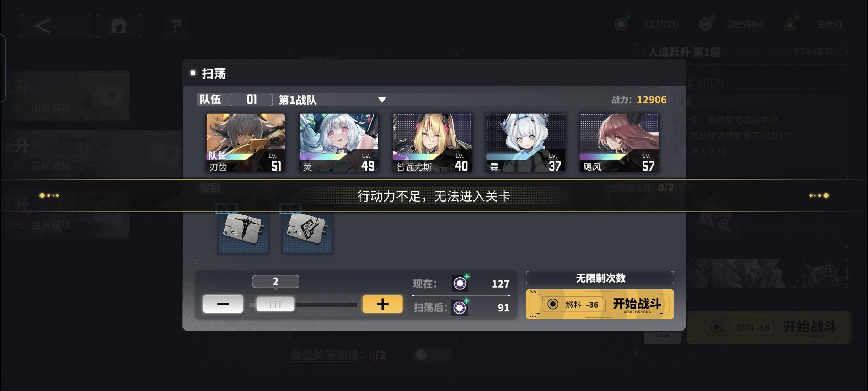Select team leader 刃齿 portrait

pos(245,143)
